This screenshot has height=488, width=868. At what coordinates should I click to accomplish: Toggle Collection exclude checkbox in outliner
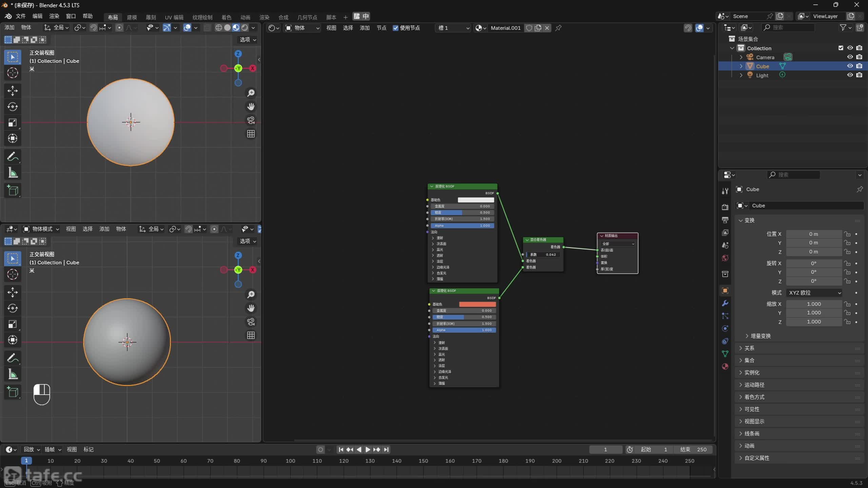pos(841,48)
